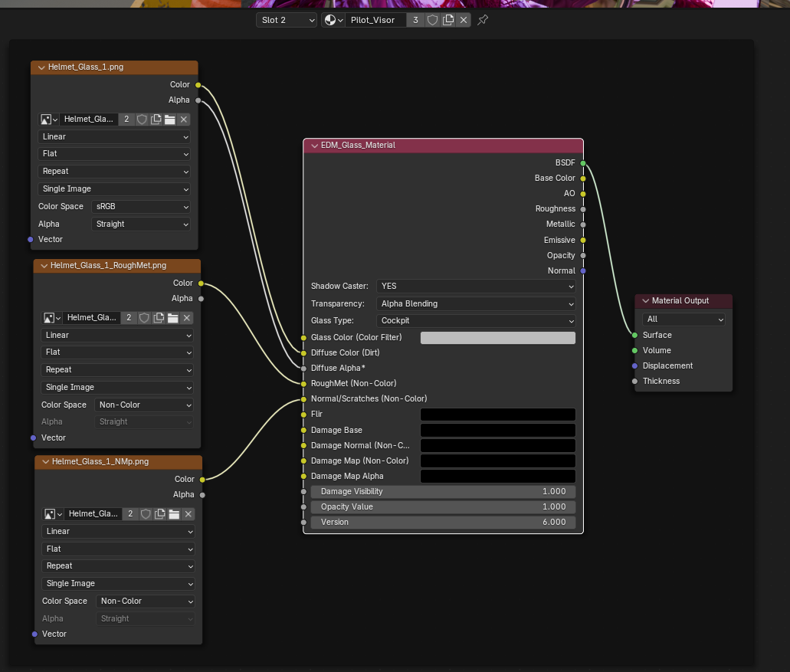Toggle fake user shield in RoughMet image node

(144, 318)
